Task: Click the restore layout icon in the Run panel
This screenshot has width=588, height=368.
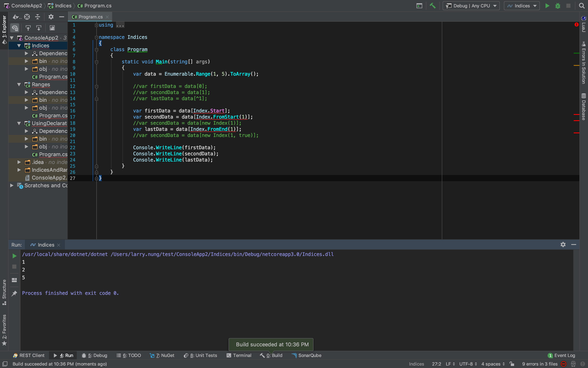Action: [x=14, y=280]
